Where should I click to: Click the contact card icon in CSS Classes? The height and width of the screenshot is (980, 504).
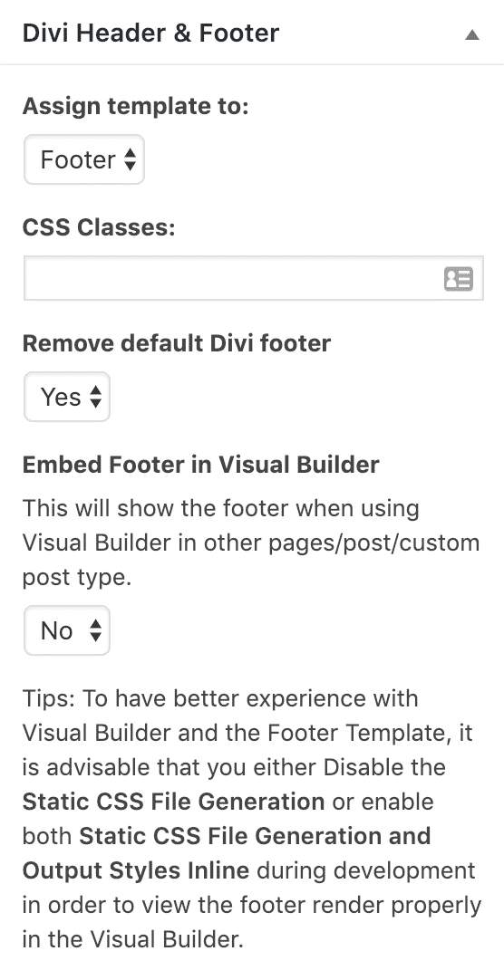[459, 279]
